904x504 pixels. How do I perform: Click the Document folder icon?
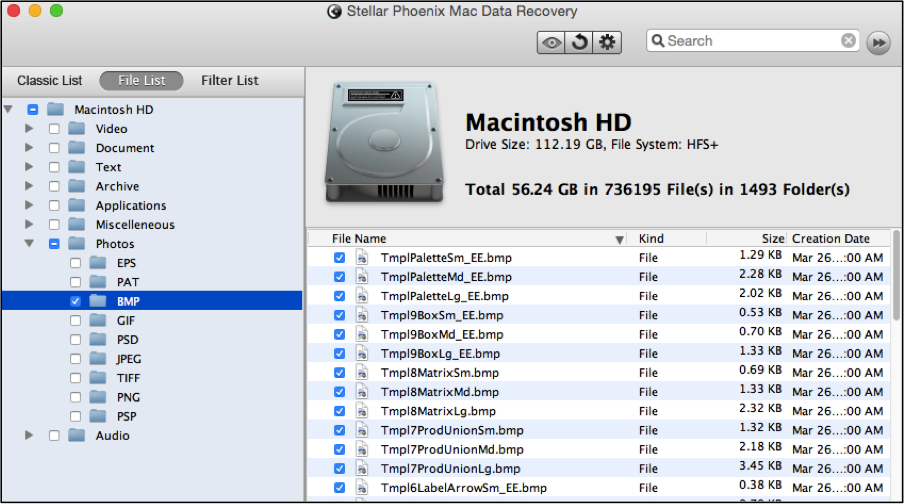[x=77, y=147]
